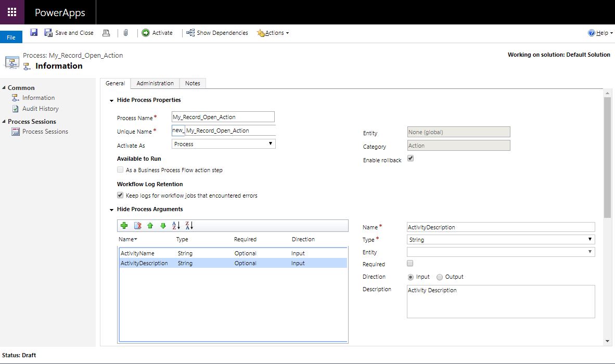Click Show Dependencies
Screen dimensions: 615x364
coord(219,32)
